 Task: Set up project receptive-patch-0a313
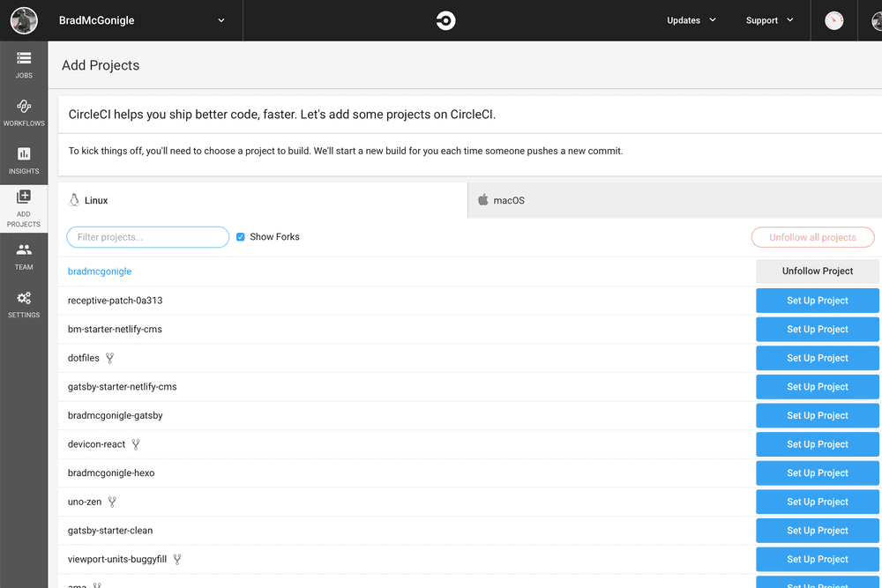[x=818, y=301]
